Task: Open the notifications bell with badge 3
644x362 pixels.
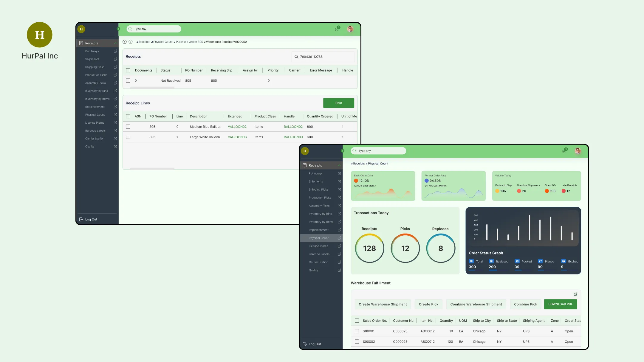Action: tap(337, 29)
